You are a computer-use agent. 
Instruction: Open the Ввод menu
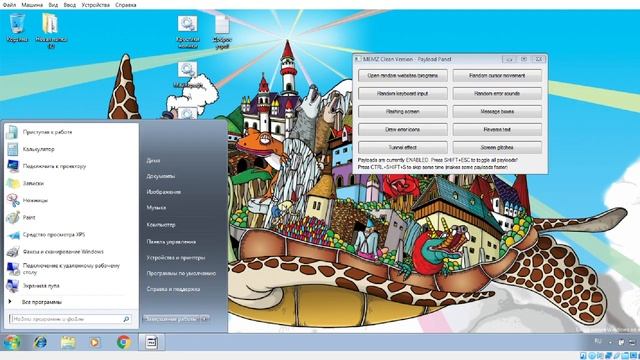[70, 5]
